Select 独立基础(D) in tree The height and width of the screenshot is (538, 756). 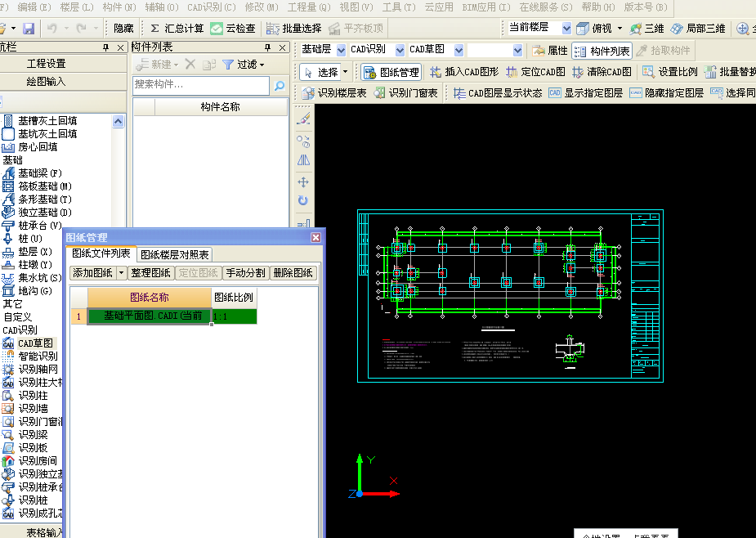coord(38,213)
